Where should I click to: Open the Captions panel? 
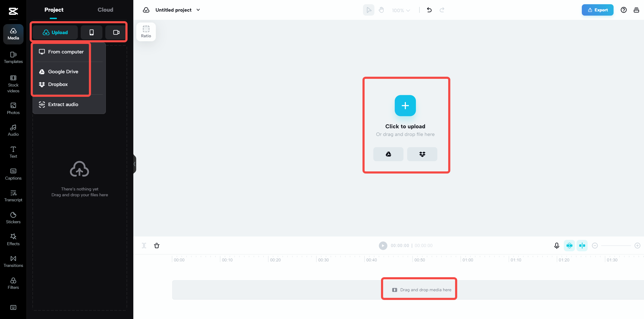coord(13,174)
